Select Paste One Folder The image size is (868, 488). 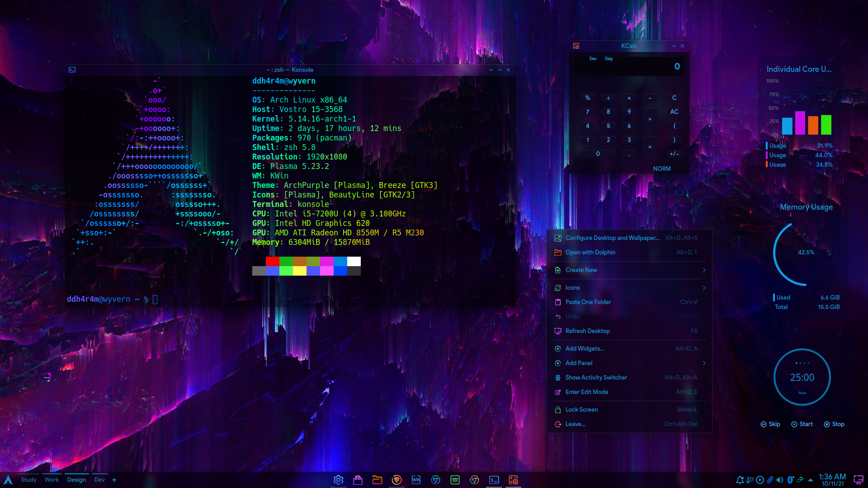(629, 302)
